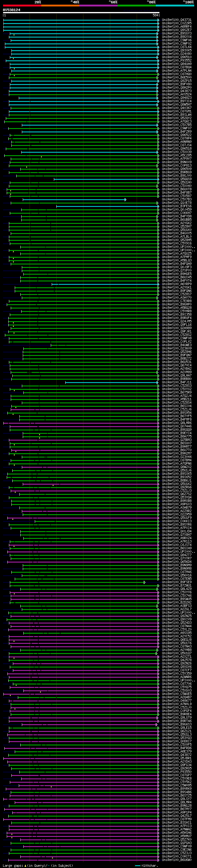The height and width of the screenshot is (868, 197).
Task: Click the cyan ~100% identity legend bar
Action: click(x=175, y=6)
